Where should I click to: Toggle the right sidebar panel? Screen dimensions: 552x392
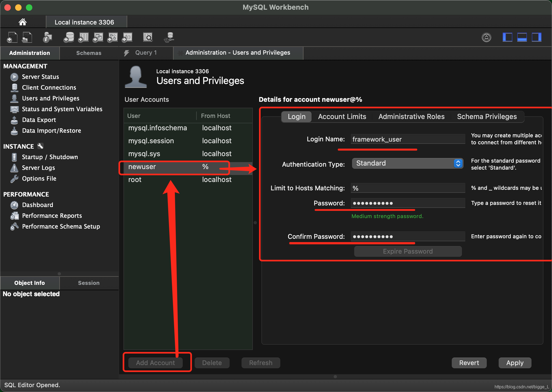[x=537, y=37]
